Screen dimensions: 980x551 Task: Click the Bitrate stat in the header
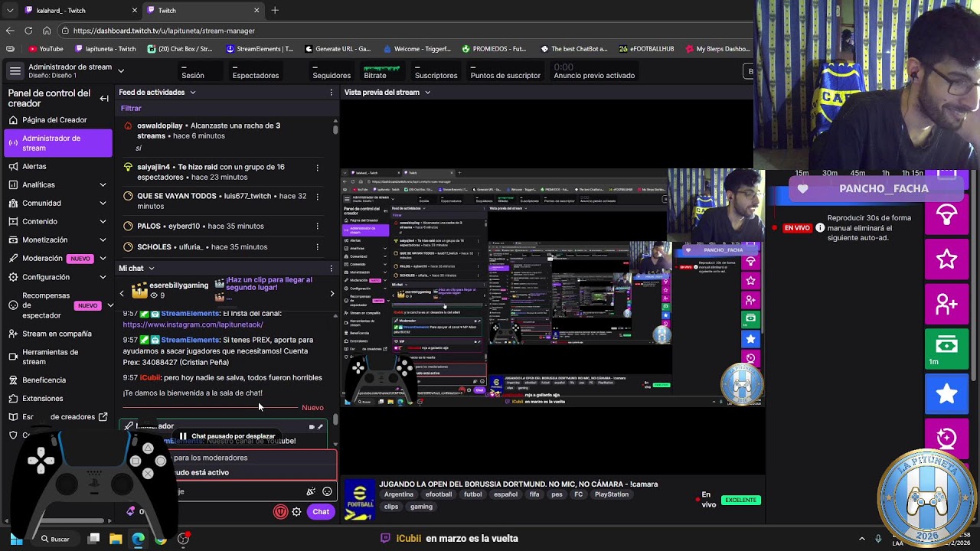(381, 72)
